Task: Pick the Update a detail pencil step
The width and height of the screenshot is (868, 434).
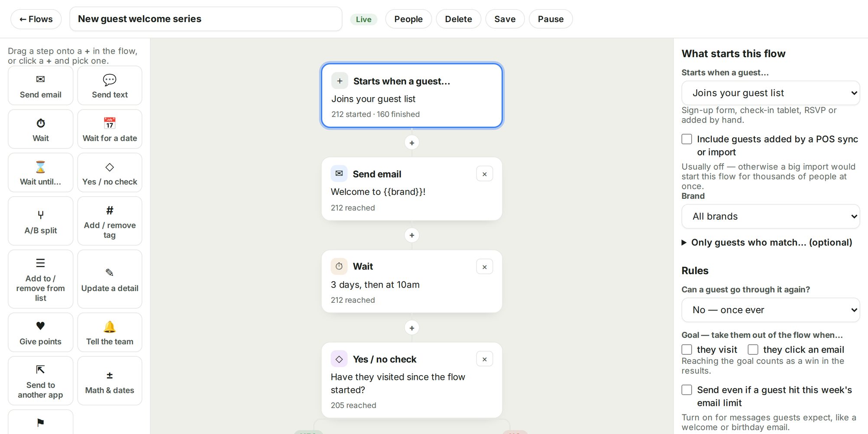Action: [x=110, y=279]
